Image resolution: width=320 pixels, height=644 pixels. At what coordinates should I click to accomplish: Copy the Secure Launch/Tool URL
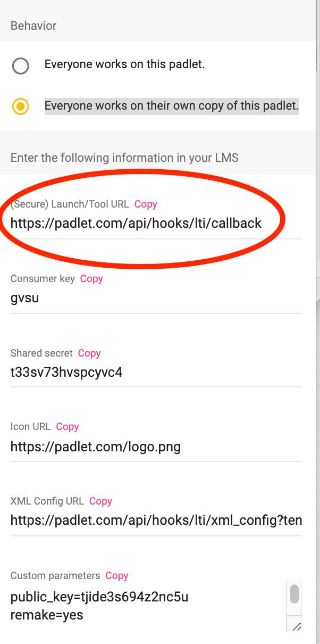tap(146, 204)
